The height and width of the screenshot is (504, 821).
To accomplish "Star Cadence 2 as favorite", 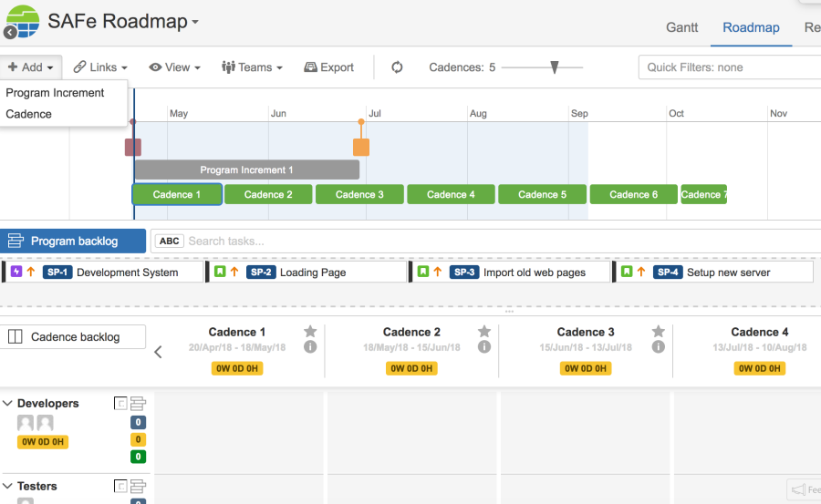I will [x=484, y=331].
